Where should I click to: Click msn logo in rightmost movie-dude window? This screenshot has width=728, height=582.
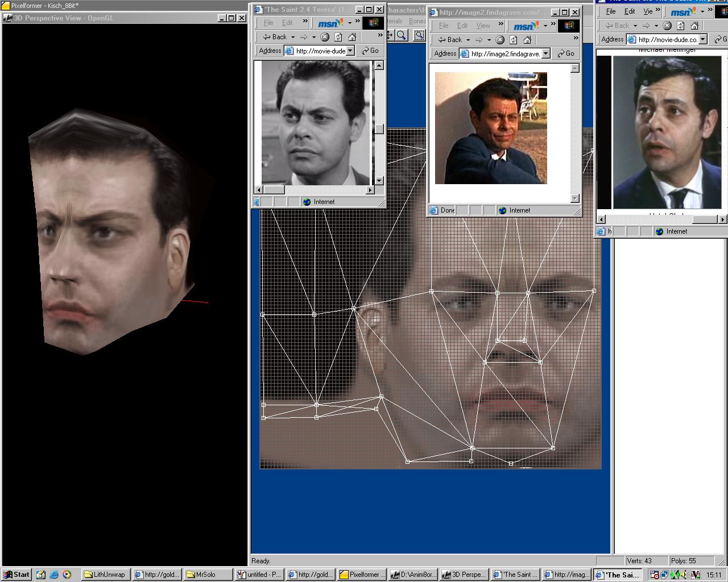(682, 11)
